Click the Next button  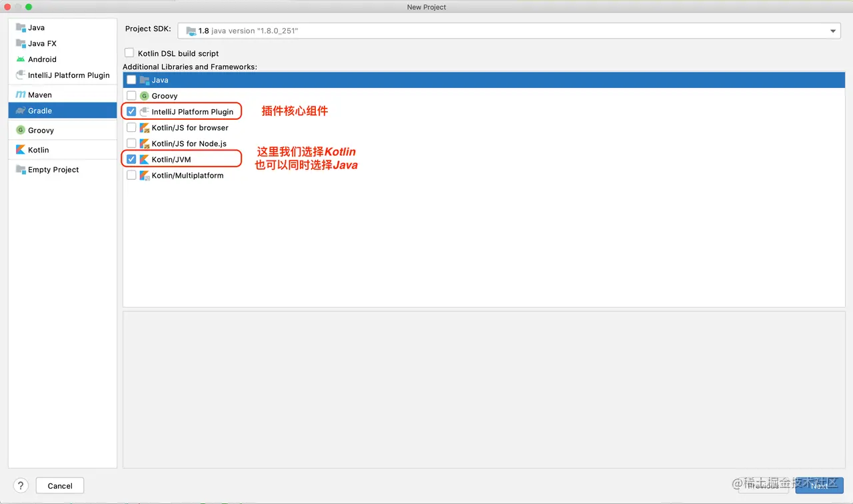[x=820, y=486]
